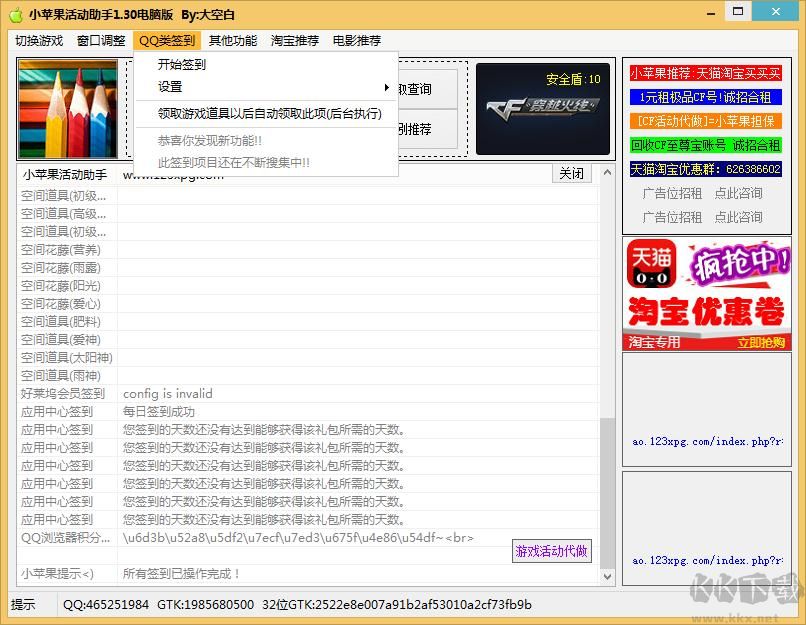This screenshot has height=625, width=806.
Task: Select the 空间道具(雨神) row
Action: point(308,376)
